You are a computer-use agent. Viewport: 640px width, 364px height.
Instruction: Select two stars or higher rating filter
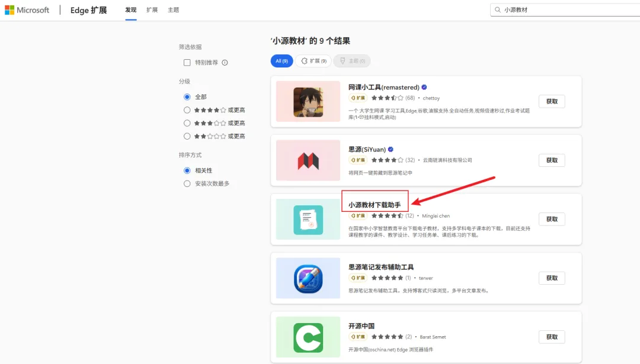pos(187,136)
